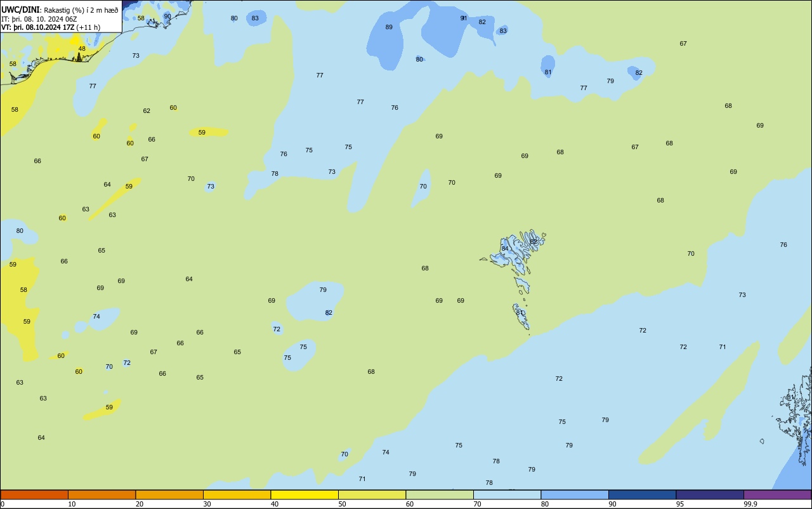Image resolution: width=812 pixels, height=509 pixels.
Task: Select the light blue 70–80 legend swatch
Action: click(x=507, y=494)
